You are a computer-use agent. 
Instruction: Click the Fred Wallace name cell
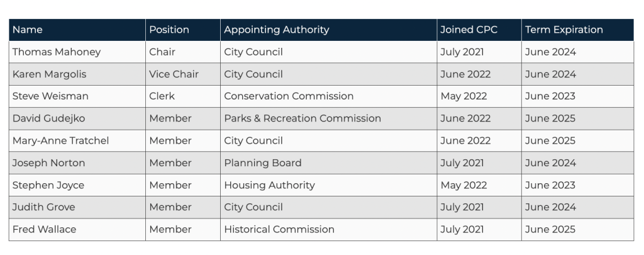pyautogui.click(x=44, y=229)
